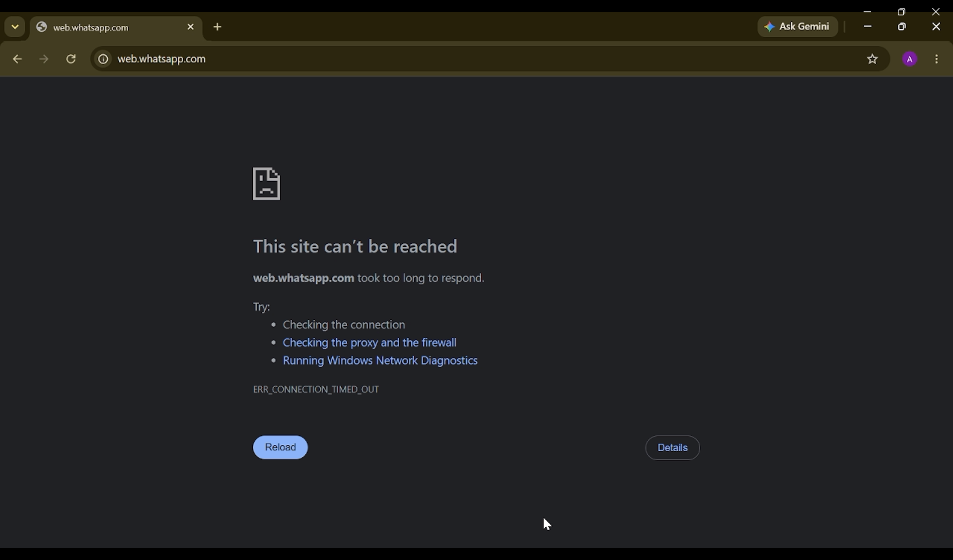The width and height of the screenshot is (953, 560).
Task: Click the blue Reload button
Action: (281, 447)
